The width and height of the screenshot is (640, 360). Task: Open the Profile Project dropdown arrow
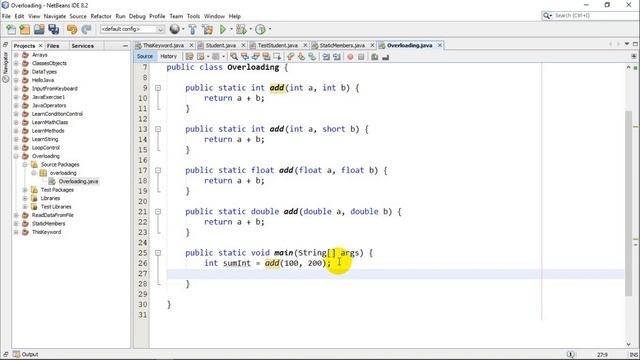click(x=269, y=29)
